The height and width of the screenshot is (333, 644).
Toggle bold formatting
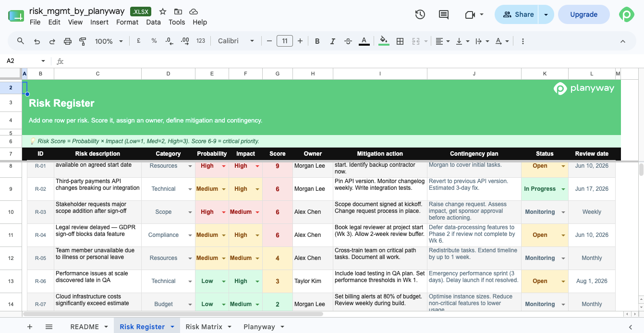pos(317,41)
